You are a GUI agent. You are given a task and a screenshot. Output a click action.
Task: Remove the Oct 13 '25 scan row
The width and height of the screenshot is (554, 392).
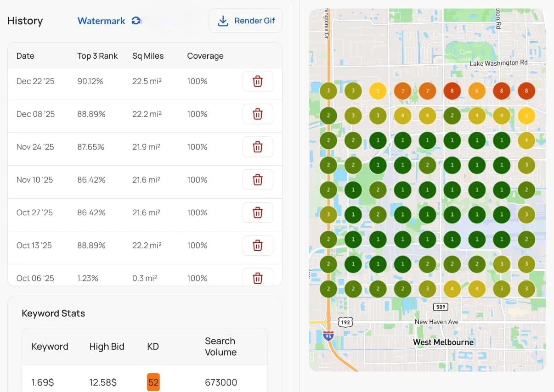[x=258, y=246]
